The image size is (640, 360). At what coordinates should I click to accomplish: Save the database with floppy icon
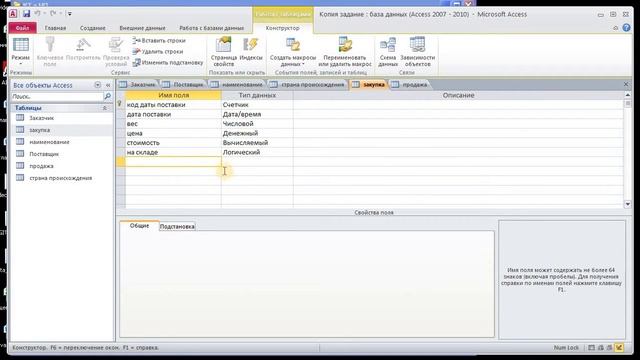27,13
